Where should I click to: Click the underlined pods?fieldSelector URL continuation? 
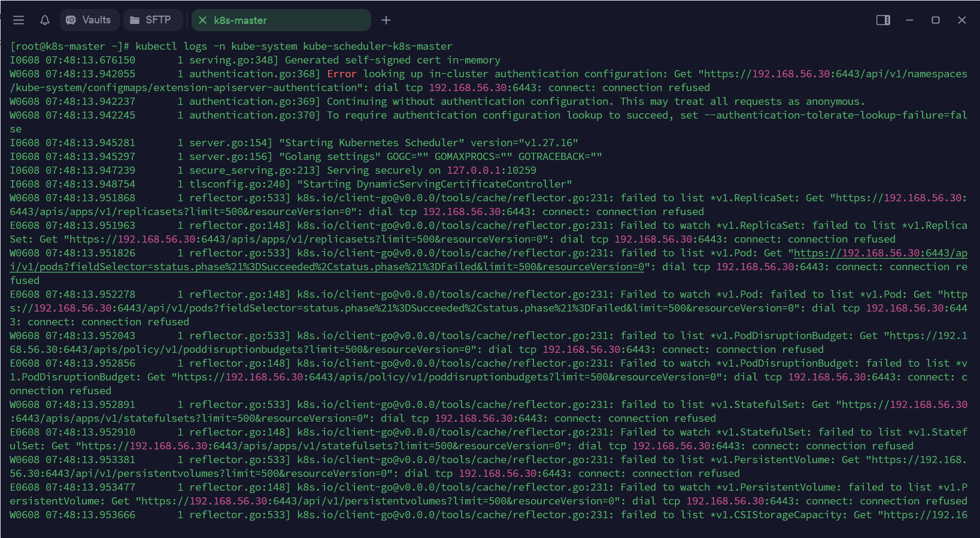pyautogui.click(x=327, y=267)
